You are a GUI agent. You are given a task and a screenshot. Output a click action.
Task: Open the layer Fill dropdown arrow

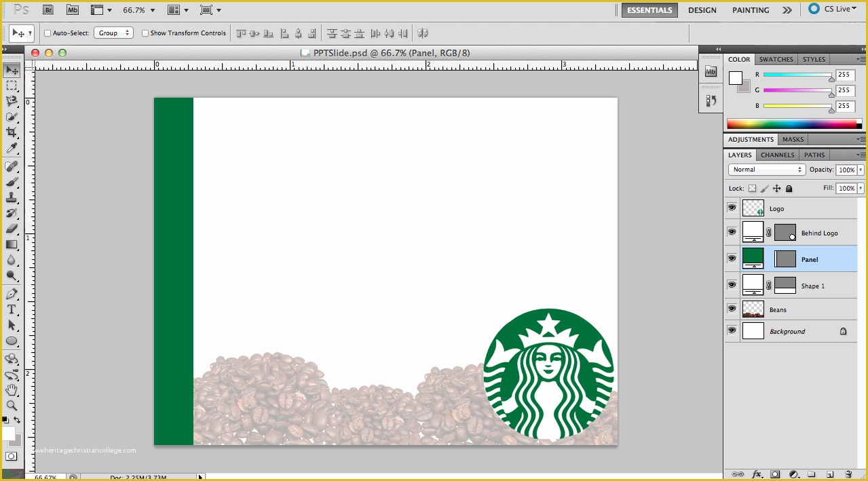(861, 189)
